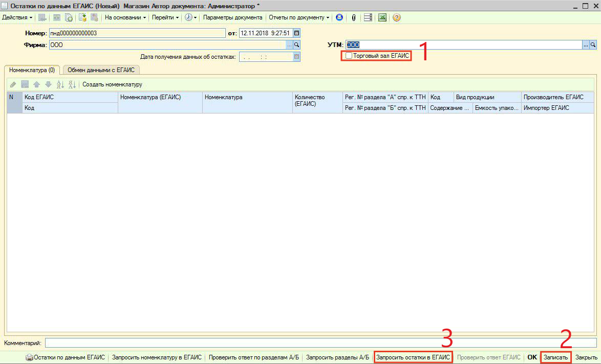Click the ellipsis select button in Фирма field
This screenshot has height=364, width=601.
(289, 45)
